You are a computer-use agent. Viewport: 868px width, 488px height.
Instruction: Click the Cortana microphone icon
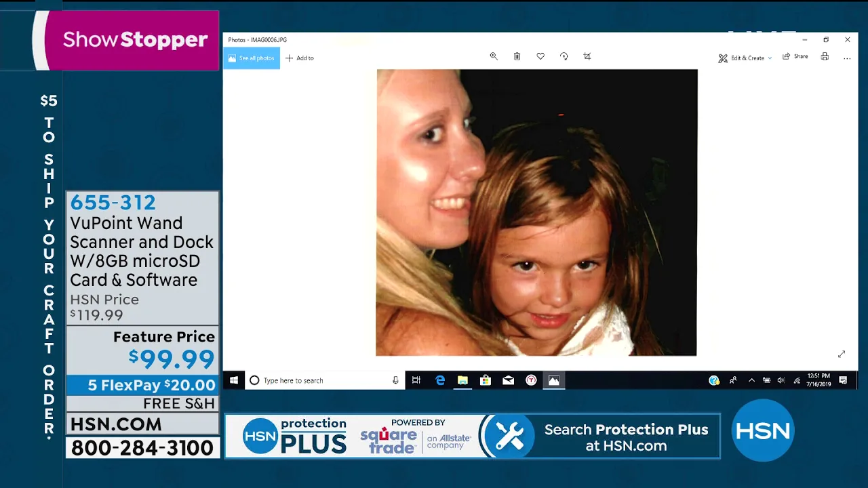pyautogui.click(x=395, y=380)
